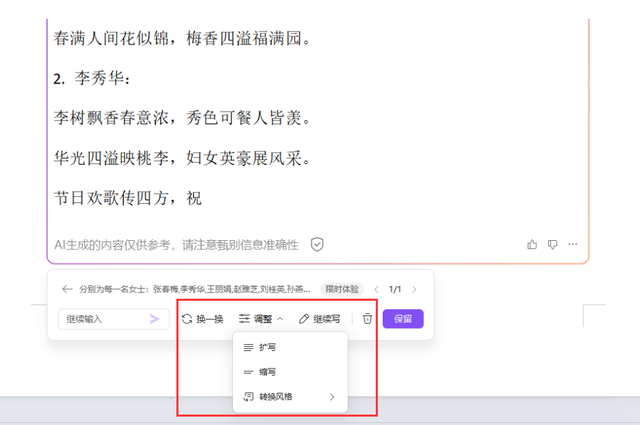The image size is (640, 425).
Task: Click the 1/1 page counter
Action: pos(395,289)
